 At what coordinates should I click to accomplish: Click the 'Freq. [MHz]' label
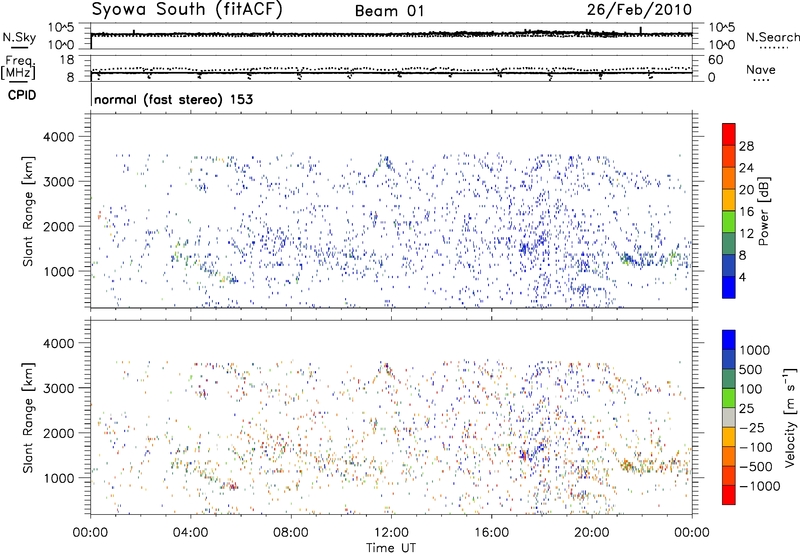pyautogui.click(x=19, y=67)
